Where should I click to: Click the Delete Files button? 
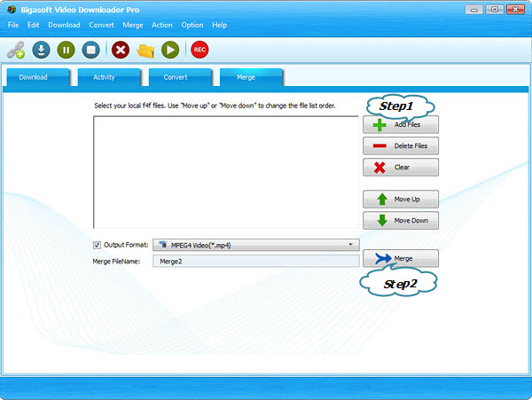[401, 145]
